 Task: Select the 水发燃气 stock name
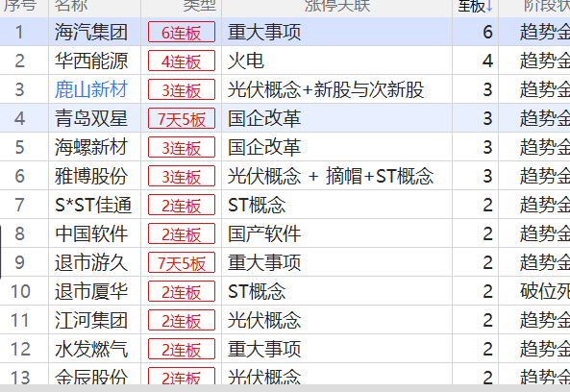tap(91, 349)
